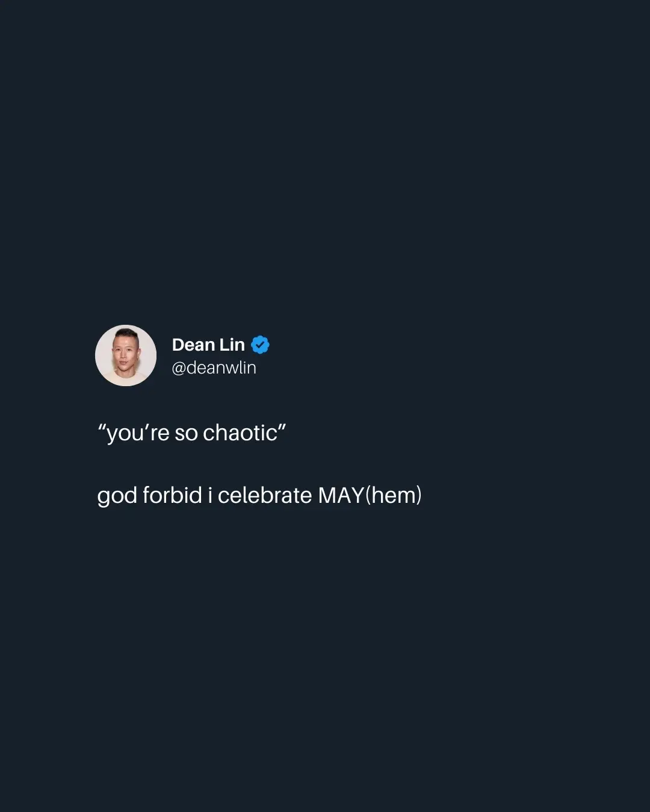This screenshot has width=650, height=812.
Task: Click the word "god" in the second line
Action: (117, 497)
